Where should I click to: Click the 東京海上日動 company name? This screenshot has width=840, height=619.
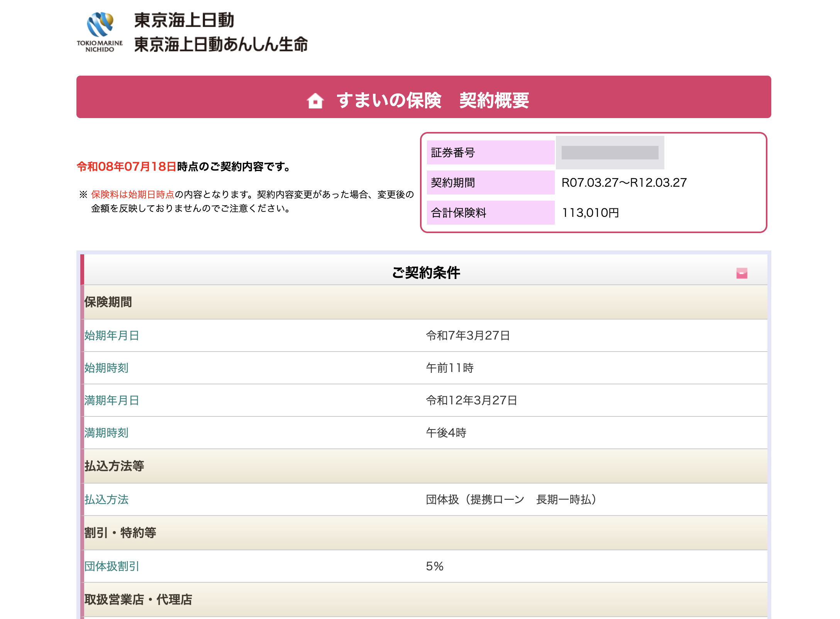184,20
